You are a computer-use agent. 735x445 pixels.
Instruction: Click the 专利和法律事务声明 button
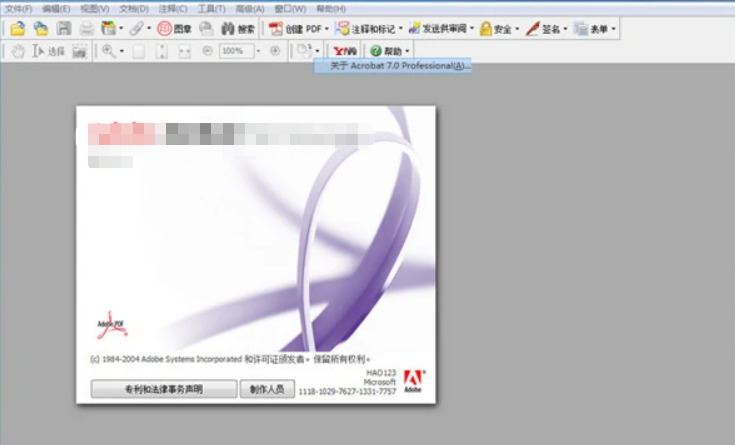[164, 389]
